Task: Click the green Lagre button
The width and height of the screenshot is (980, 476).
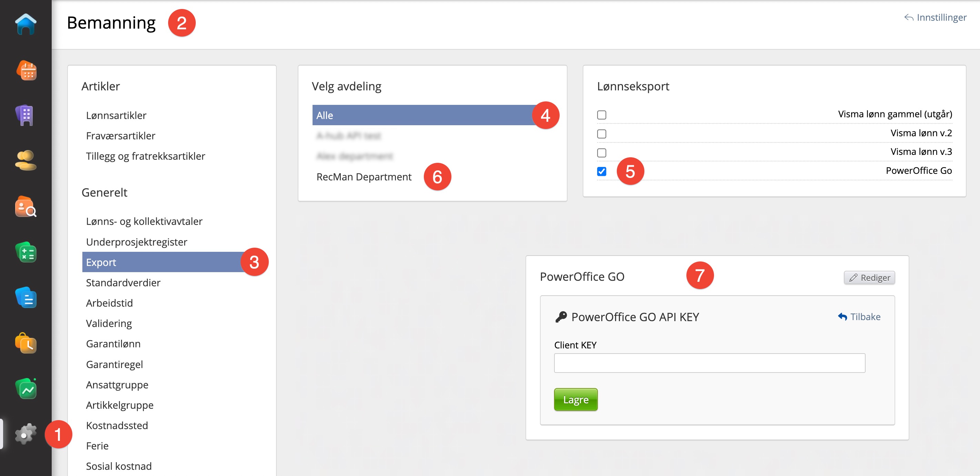Action: coord(575,399)
